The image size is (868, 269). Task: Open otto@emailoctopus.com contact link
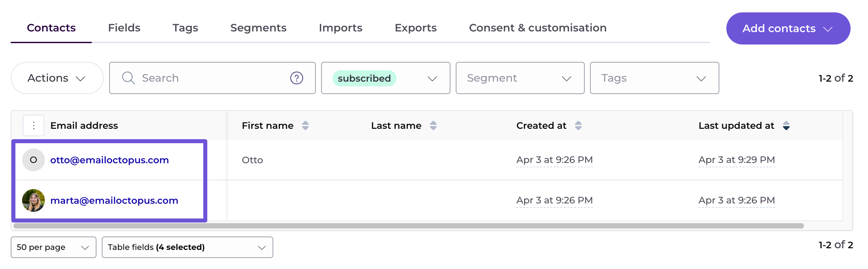[x=110, y=160]
